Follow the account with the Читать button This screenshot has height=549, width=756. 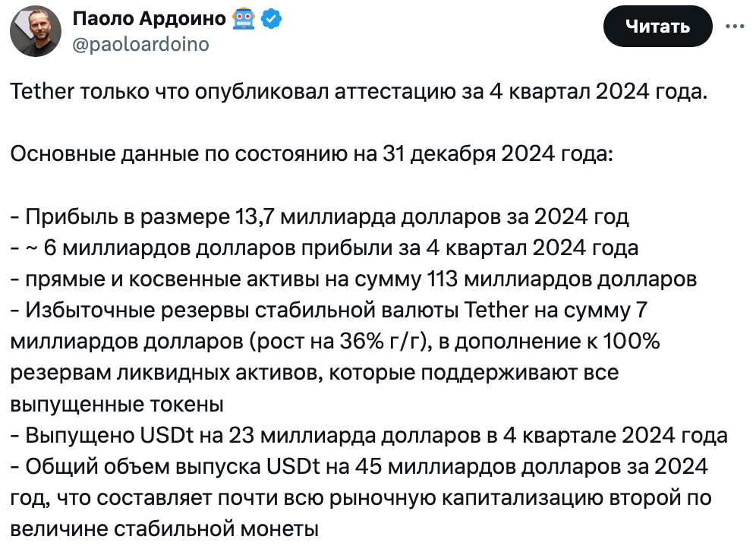coord(657,26)
